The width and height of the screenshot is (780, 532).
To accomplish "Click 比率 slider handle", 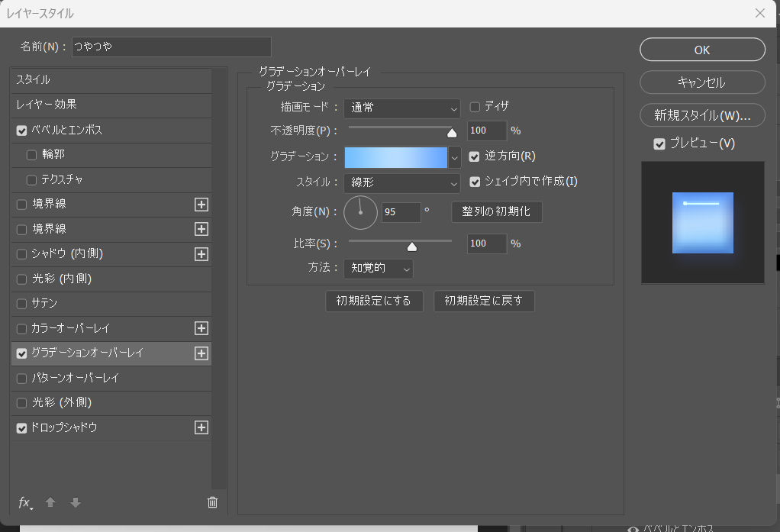I will click(412, 247).
